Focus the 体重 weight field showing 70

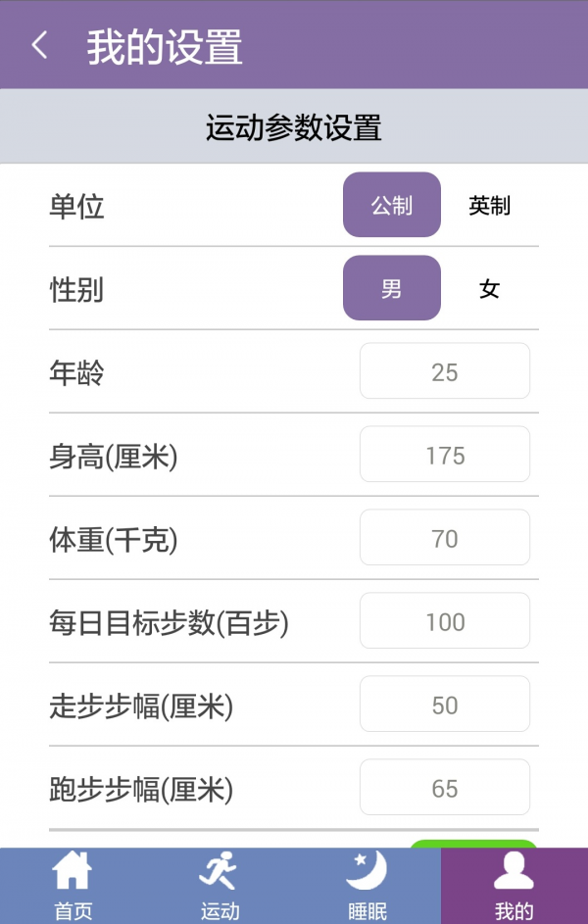[x=445, y=537]
